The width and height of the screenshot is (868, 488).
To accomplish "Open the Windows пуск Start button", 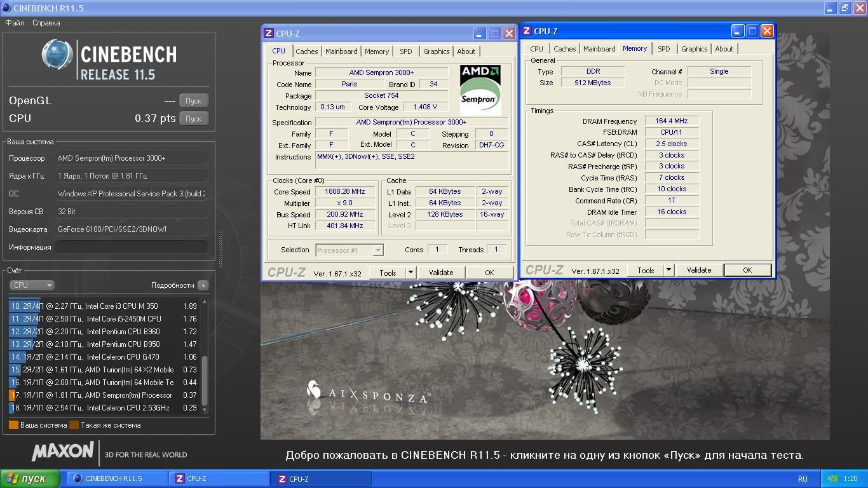I will tap(30, 479).
